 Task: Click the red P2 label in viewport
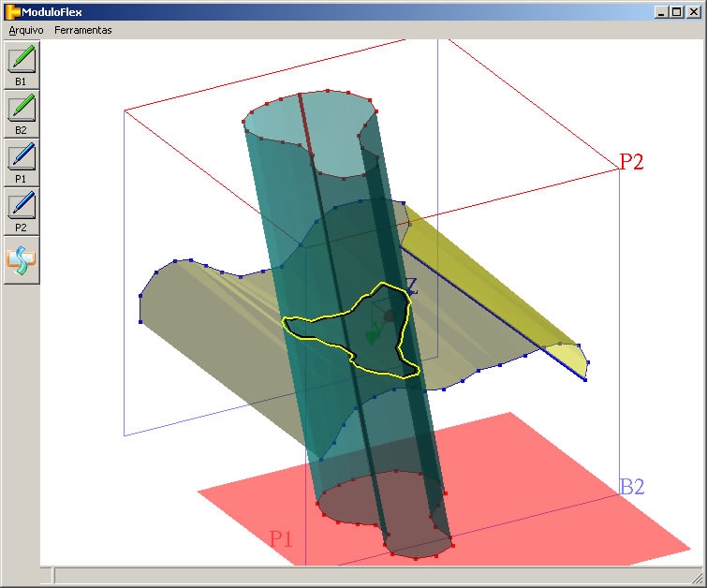click(631, 162)
